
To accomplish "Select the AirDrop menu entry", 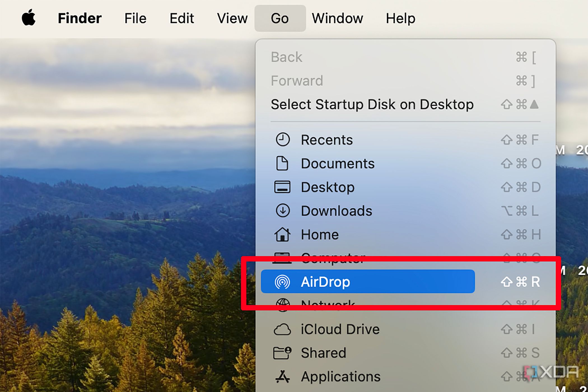I will click(368, 282).
